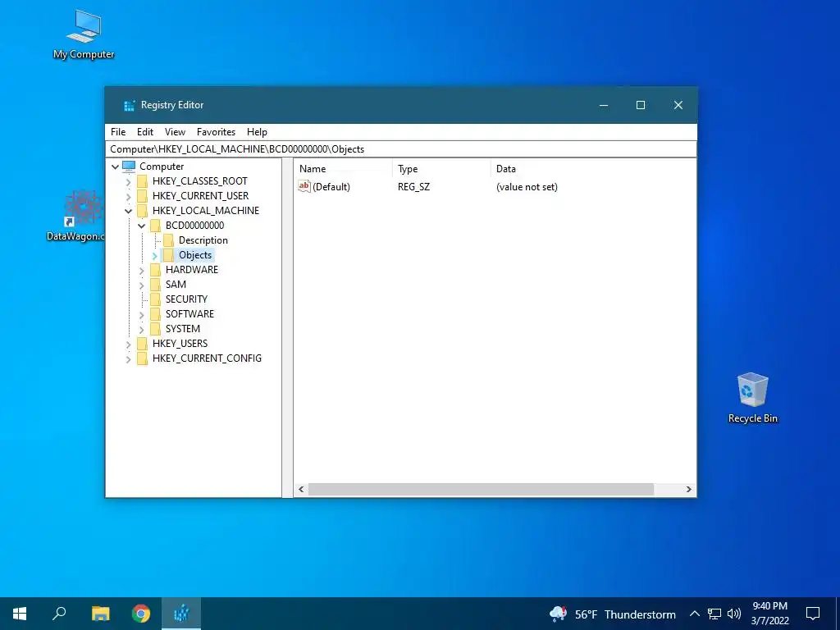The width and height of the screenshot is (840, 630).
Task: Expand HKEY_CLASSES_ROOT chevron
Action: [128, 181]
